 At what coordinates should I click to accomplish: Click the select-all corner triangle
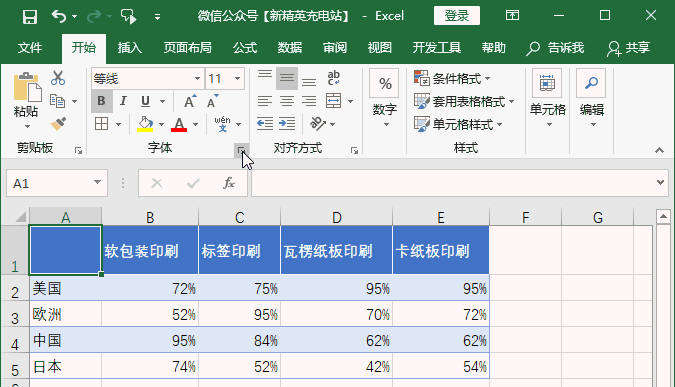tap(21, 217)
